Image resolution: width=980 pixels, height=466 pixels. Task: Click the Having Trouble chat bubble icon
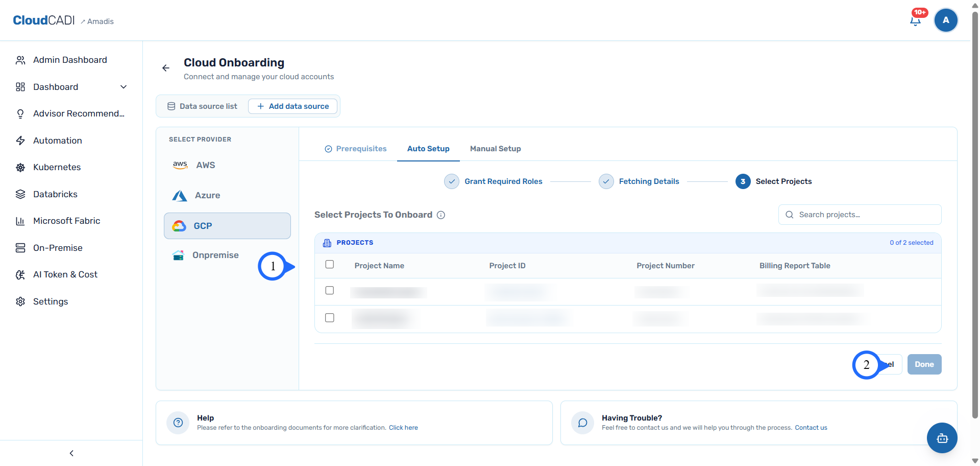pos(583,423)
